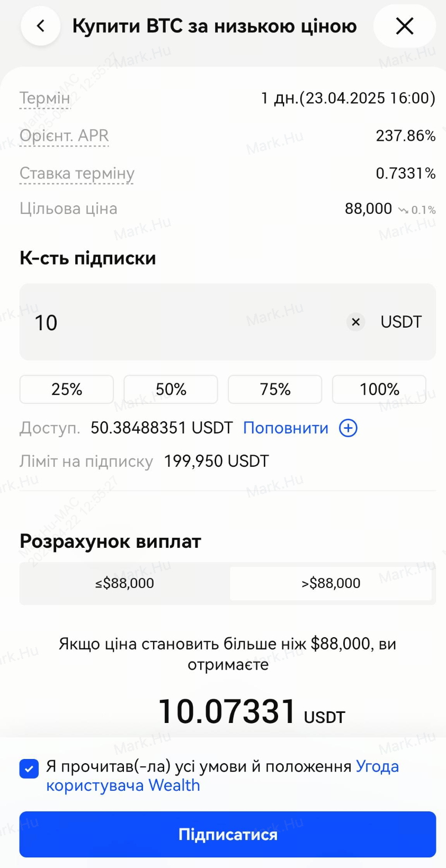446x868 pixels.
Task: Select the >$88,000 payout tab
Action: pyautogui.click(x=331, y=583)
